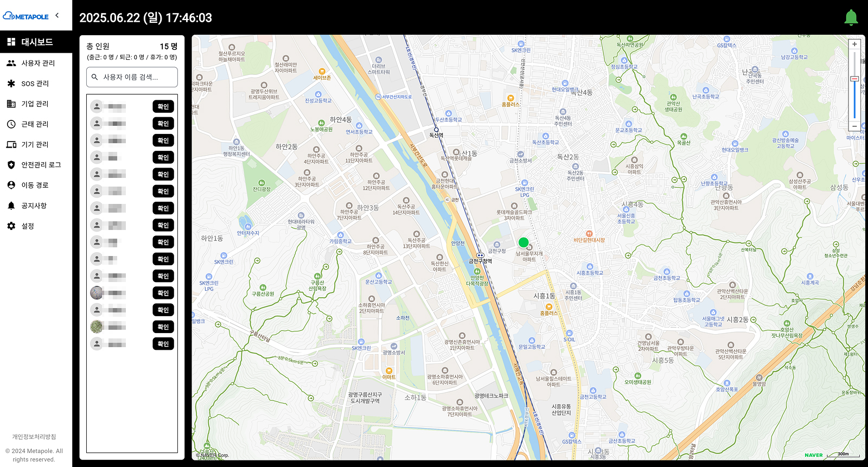Open the 공지사항 bell icon in the sidebar

click(11, 206)
